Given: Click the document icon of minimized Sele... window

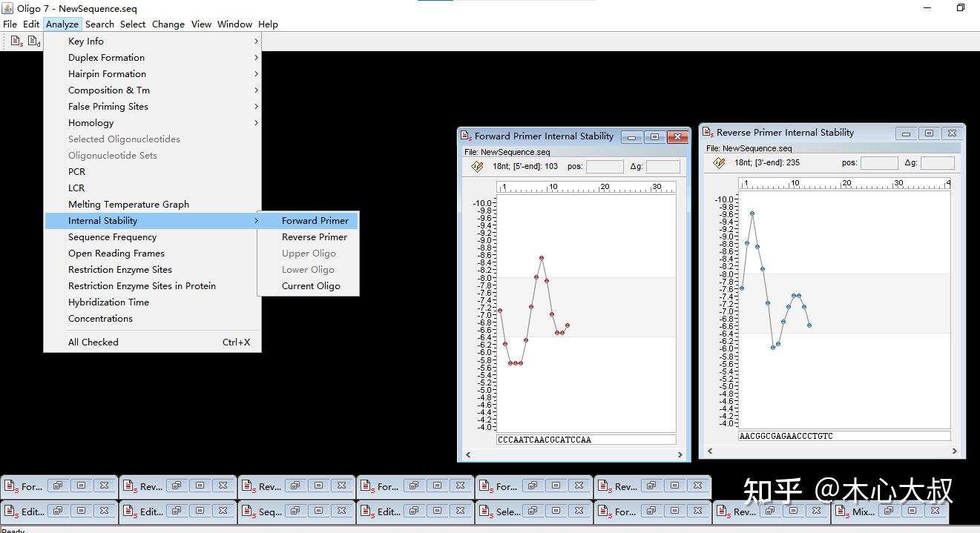Looking at the screenshot, I should tap(485, 512).
